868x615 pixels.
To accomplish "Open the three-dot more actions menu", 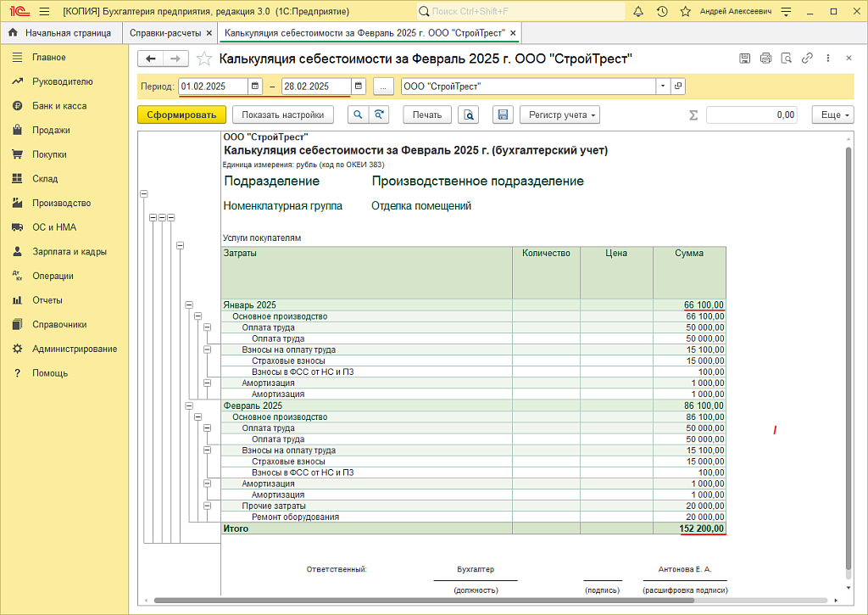I will 828,59.
